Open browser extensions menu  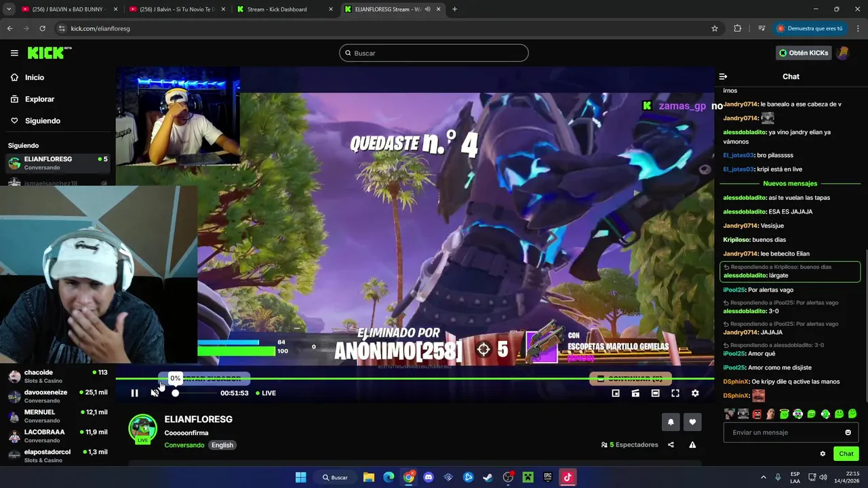[738, 28]
